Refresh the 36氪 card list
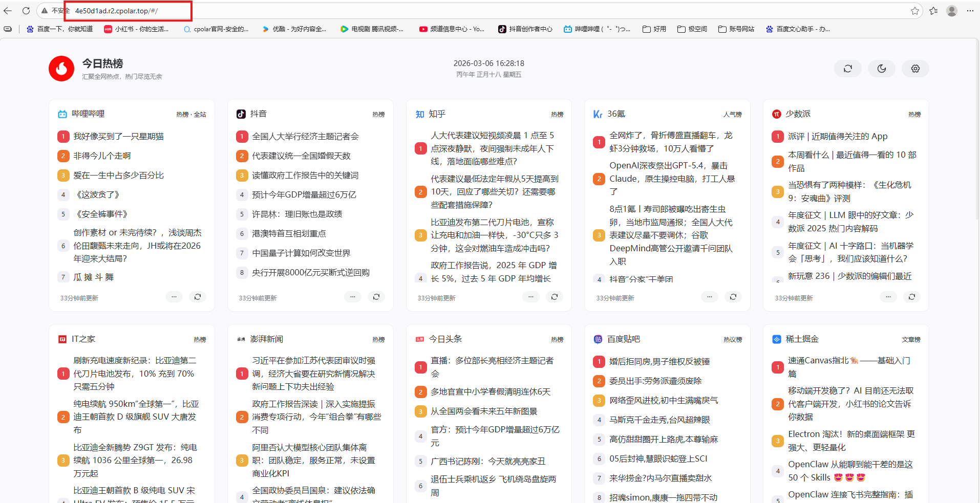 (733, 297)
